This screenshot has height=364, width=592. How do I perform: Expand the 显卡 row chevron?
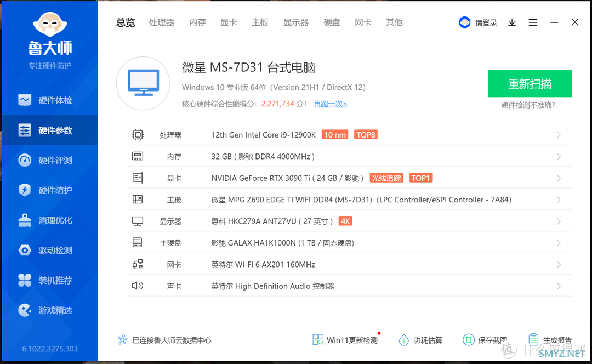(x=559, y=178)
